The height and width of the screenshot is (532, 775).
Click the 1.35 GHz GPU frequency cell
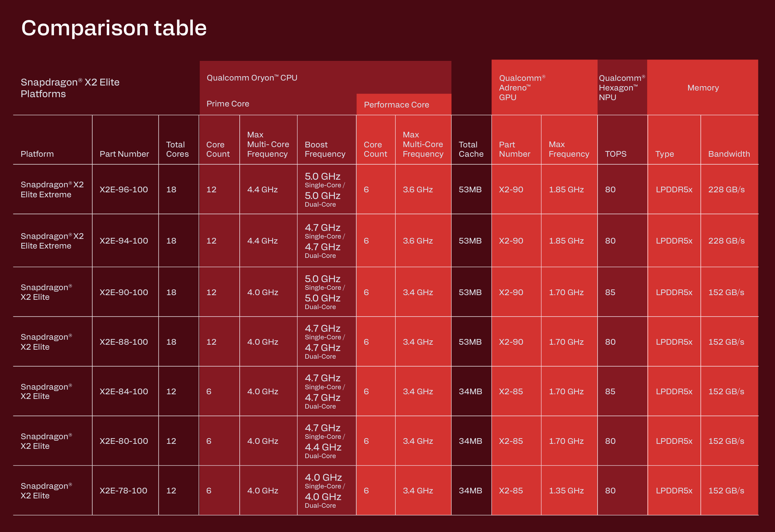pos(566,490)
